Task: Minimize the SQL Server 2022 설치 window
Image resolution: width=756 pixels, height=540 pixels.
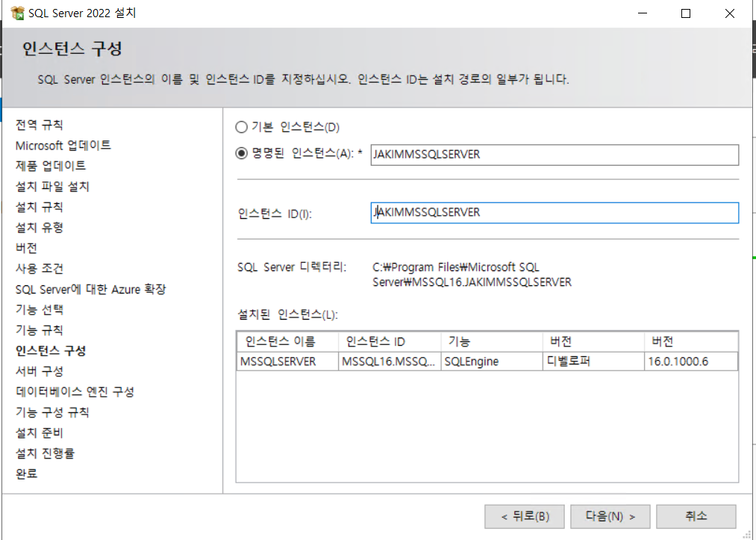Action: pyautogui.click(x=643, y=13)
